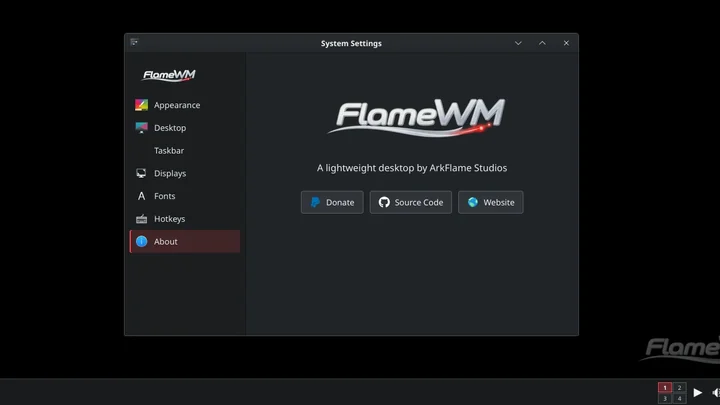This screenshot has width=720, height=405.
Task: Click the System Settings window title
Action: (x=351, y=43)
